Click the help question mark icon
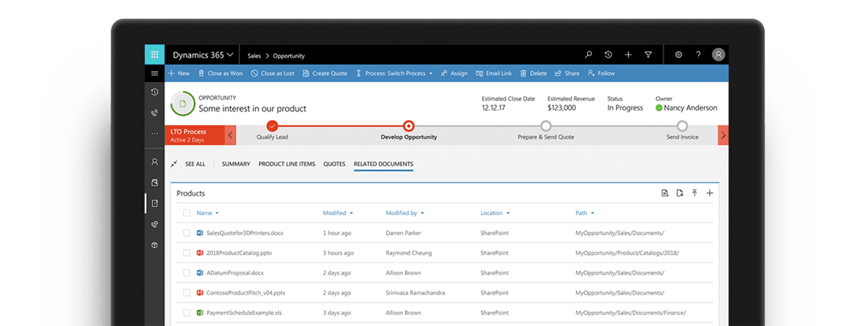The height and width of the screenshot is (326, 868). click(x=698, y=55)
